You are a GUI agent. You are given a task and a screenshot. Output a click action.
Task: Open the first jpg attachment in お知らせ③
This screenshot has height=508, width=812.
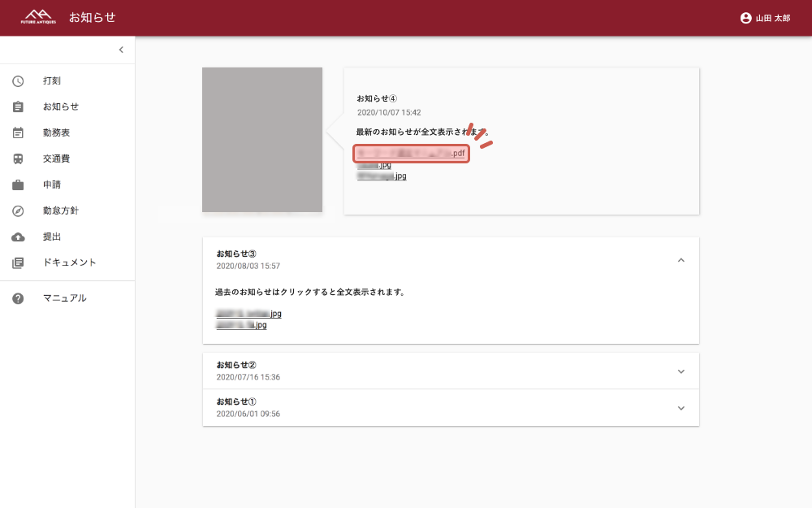click(248, 313)
